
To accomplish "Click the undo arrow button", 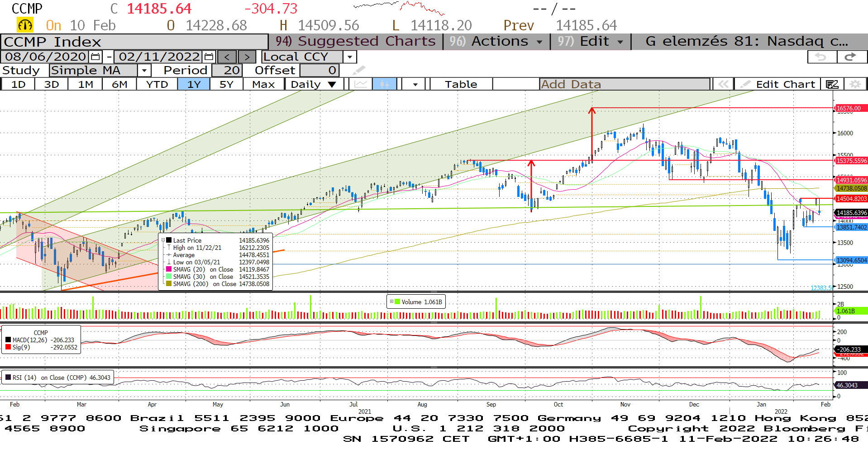I will pos(822,57).
